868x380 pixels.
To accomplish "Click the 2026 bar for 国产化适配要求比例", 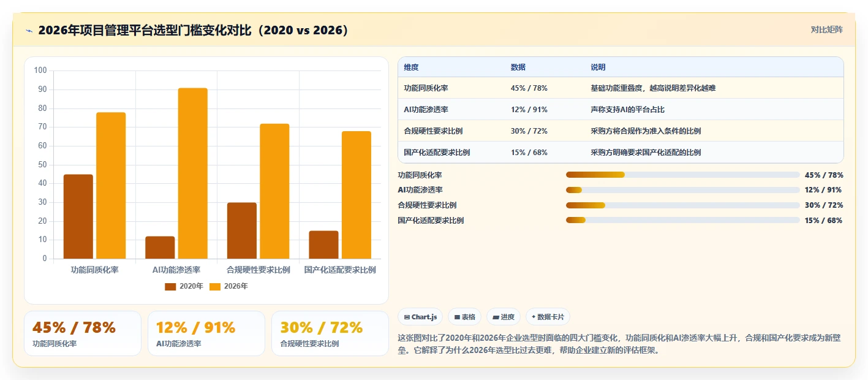I will [357, 195].
